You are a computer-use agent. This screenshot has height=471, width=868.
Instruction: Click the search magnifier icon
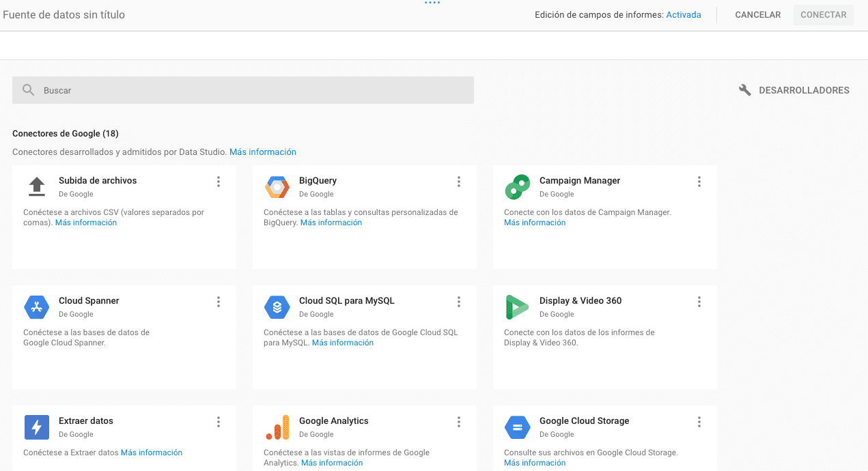pyautogui.click(x=28, y=90)
